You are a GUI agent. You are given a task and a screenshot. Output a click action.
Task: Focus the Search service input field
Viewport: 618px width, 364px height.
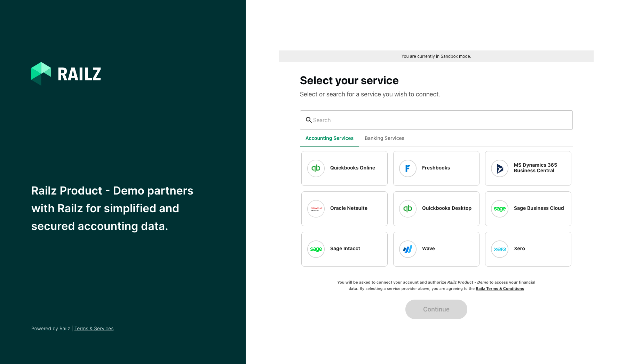[436, 120]
